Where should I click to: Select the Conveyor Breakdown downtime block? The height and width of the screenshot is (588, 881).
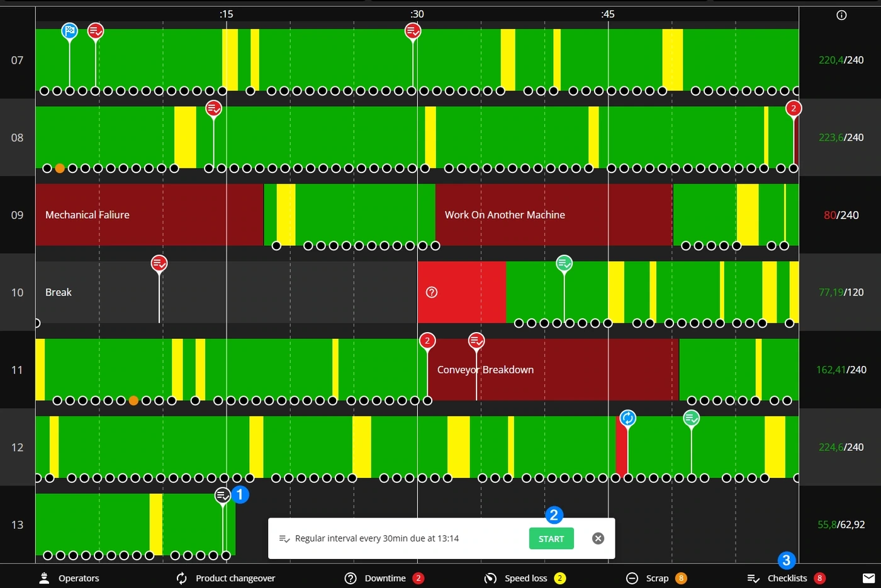point(553,369)
